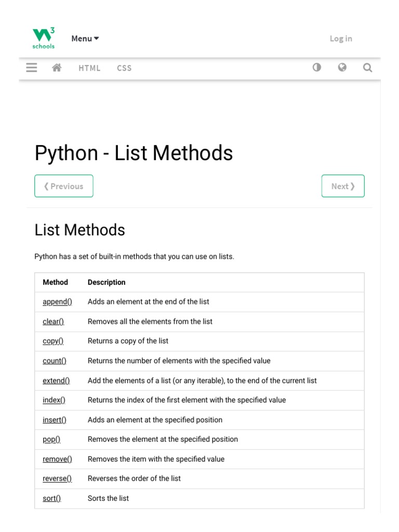Open the append() method link
Viewport: 399px width, 532px height.
[x=57, y=302]
